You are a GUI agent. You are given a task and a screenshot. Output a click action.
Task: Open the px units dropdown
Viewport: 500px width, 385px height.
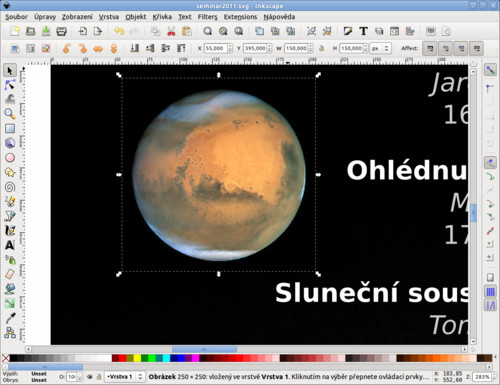(380, 49)
